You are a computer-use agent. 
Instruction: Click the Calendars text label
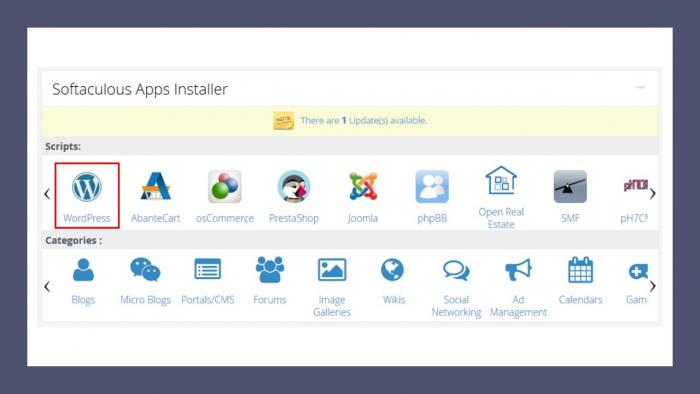580,300
